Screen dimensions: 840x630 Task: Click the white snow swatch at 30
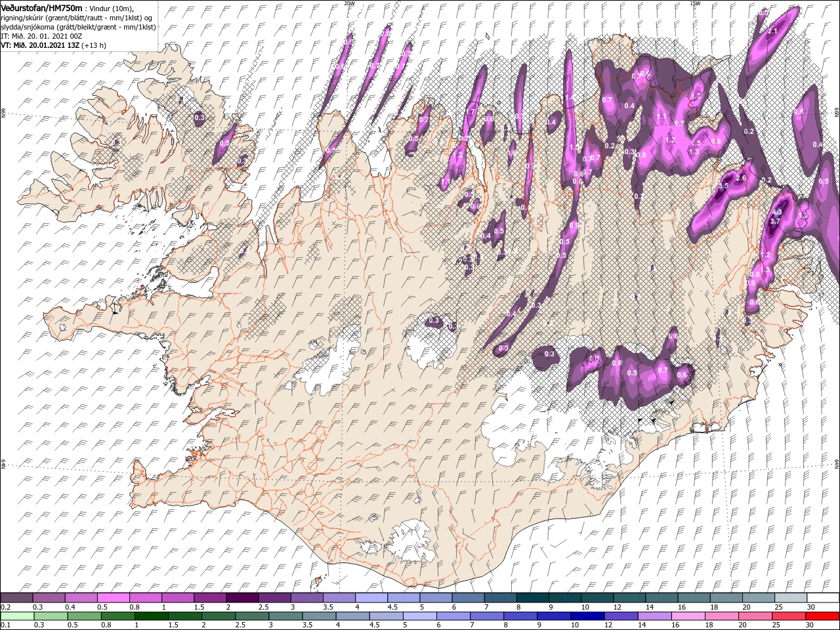(823, 597)
